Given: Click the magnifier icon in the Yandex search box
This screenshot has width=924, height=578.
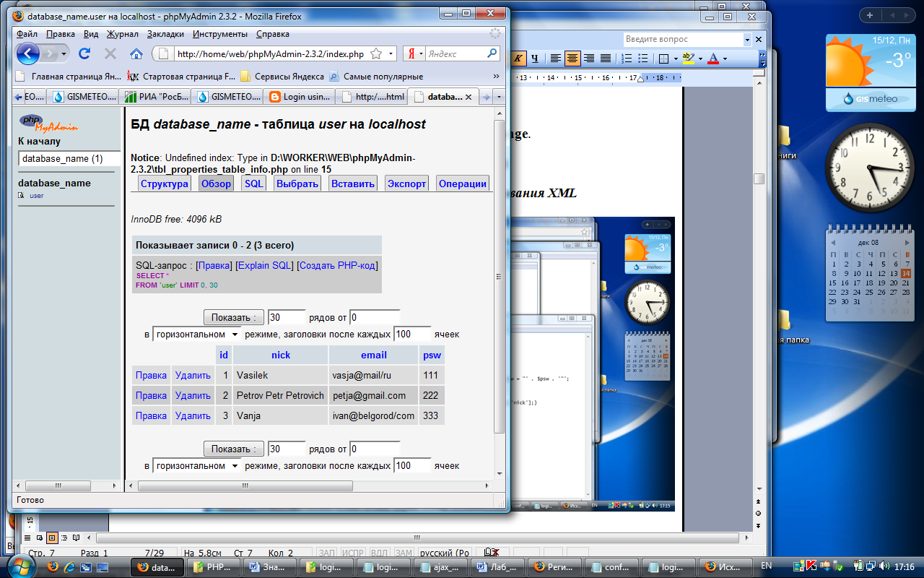Looking at the screenshot, I should click(492, 53).
